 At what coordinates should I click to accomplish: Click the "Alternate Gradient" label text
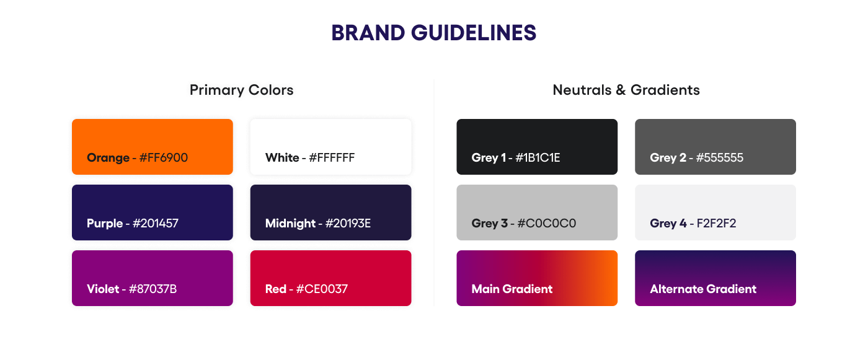pyautogui.click(x=703, y=289)
